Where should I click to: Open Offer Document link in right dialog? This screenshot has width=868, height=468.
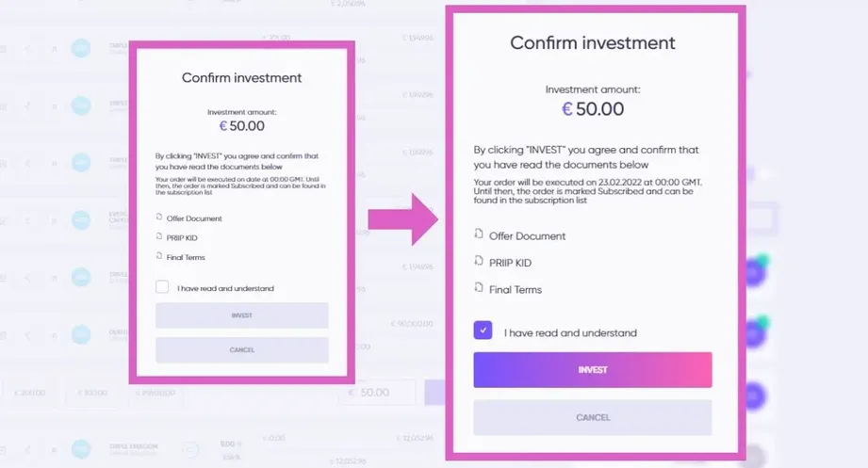pos(527,236)
